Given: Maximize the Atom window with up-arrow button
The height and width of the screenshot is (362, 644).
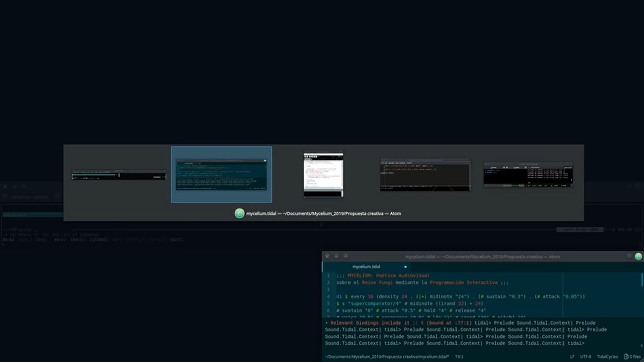Looking at the screenshot, I should (x=346, y=256).
